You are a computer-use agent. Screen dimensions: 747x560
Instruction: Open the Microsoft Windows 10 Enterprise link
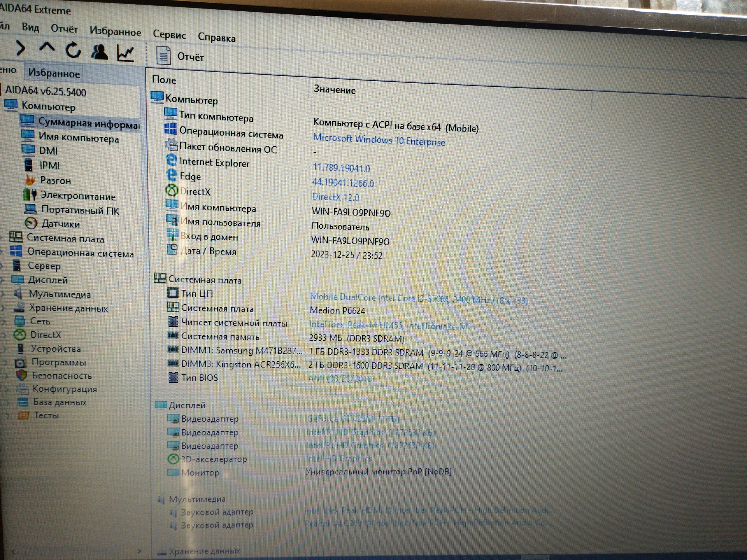pyautogui.click(x=379, y=140)
